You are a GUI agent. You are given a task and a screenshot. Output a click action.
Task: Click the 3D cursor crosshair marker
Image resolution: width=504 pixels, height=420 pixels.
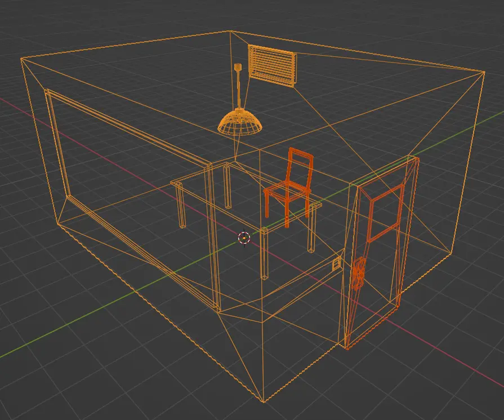click(244, 238)
